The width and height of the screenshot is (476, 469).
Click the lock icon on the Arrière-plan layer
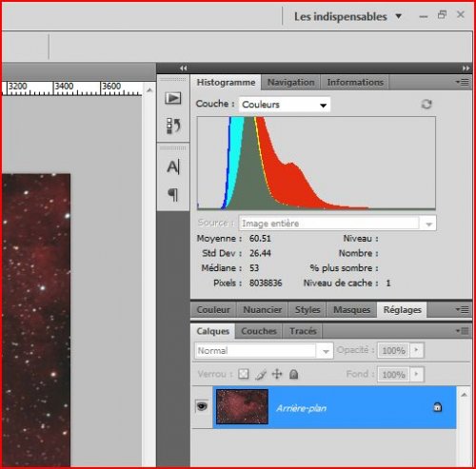[x=437, y=407]
